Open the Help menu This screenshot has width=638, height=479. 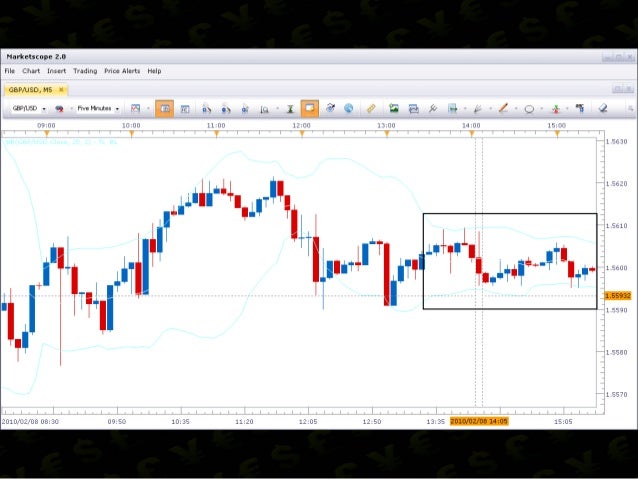pos(154,71)
